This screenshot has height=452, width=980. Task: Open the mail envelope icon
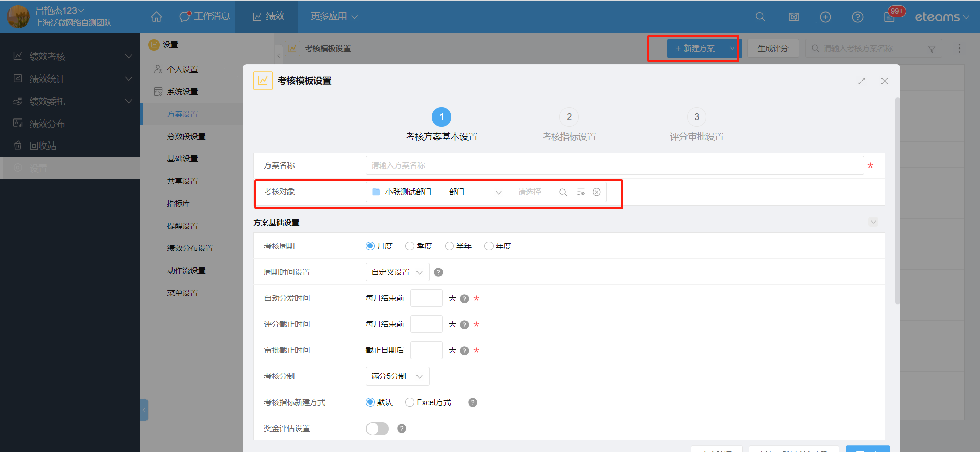point(794,17)
